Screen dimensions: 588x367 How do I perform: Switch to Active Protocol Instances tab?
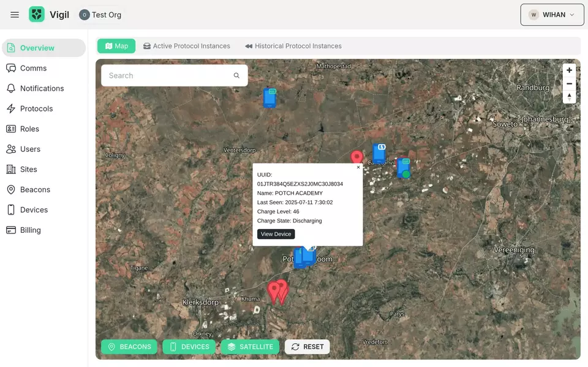(186, 46)
